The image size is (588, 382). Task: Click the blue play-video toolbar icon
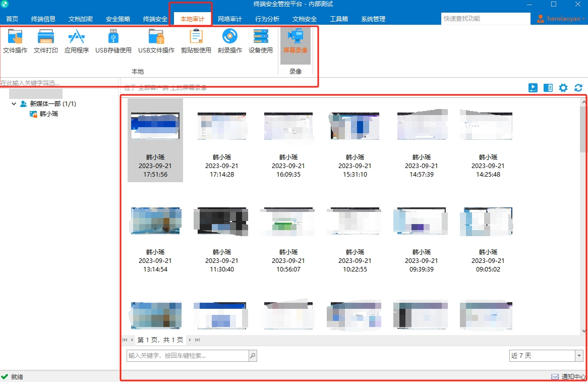pos(533,88)
